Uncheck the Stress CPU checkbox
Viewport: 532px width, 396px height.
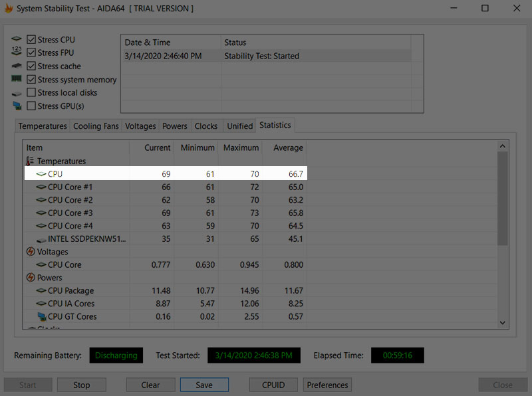(x=31, y=39)
